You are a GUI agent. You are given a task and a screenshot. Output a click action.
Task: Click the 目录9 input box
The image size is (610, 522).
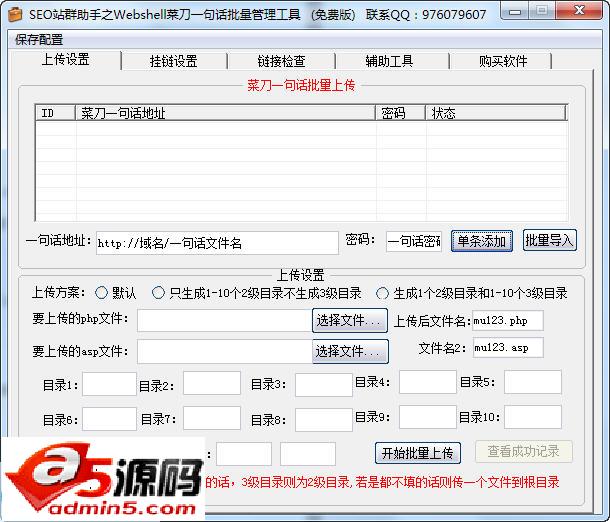(428, 417)
